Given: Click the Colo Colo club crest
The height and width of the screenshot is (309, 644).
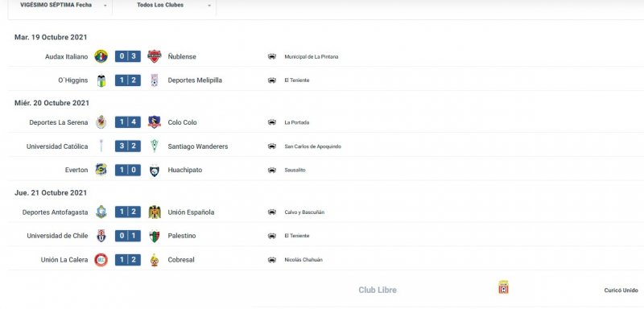Looking at the screenshot, I should (155, 122).
